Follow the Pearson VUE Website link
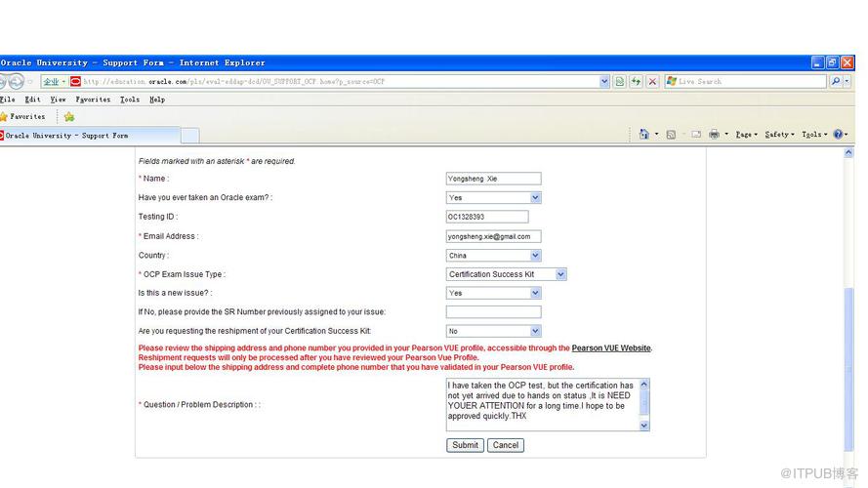Image resolution: width=868 pixels, height=488 pixels. click(611, 348)
